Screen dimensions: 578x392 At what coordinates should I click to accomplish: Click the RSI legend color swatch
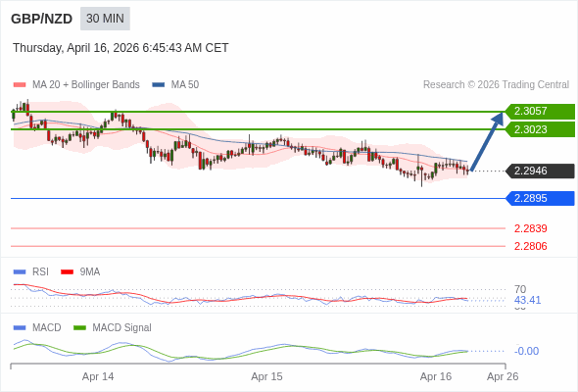point(20,272)
